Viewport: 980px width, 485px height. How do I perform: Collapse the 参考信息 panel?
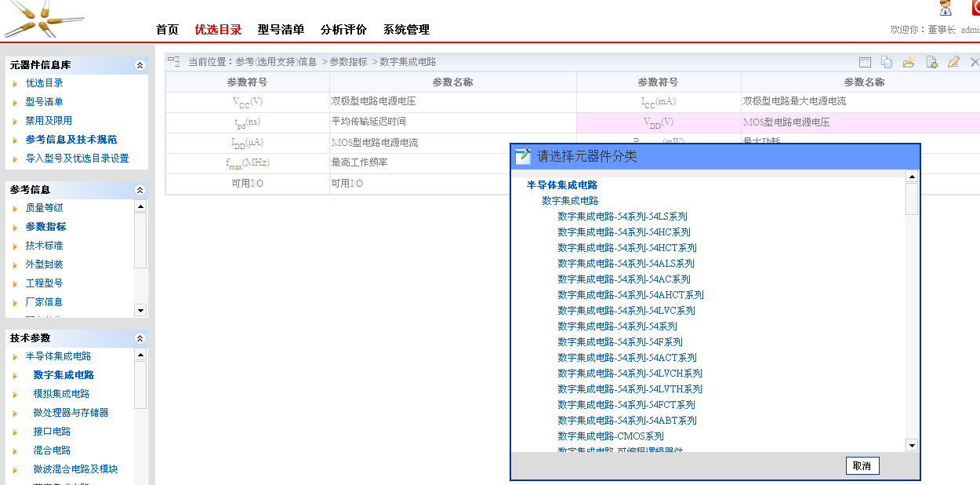pyautogui.click(x=140, y=190)
